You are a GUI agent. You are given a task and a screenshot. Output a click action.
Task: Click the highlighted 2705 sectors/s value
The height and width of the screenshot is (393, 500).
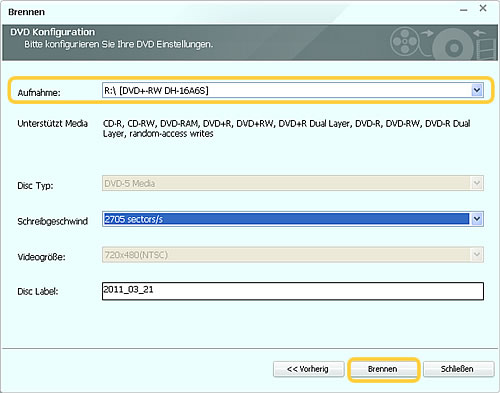pyautogui.click(x=286, y=219)
